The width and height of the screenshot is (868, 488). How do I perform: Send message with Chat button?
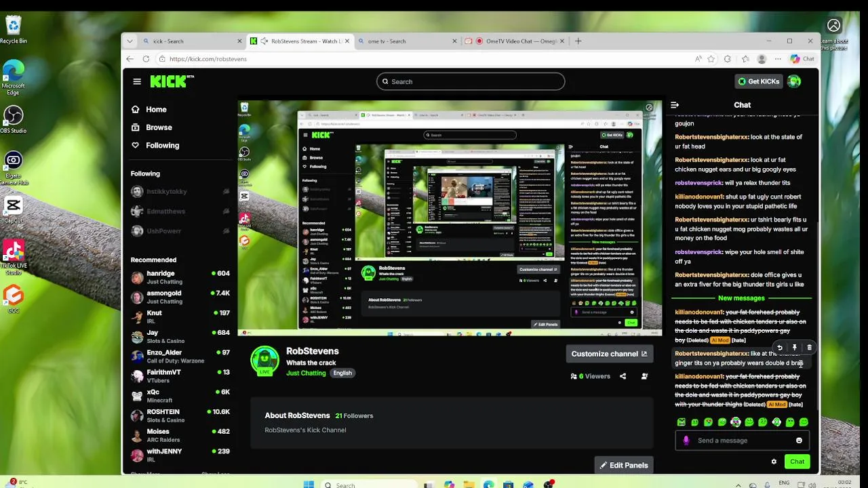(x=797, y=462)
